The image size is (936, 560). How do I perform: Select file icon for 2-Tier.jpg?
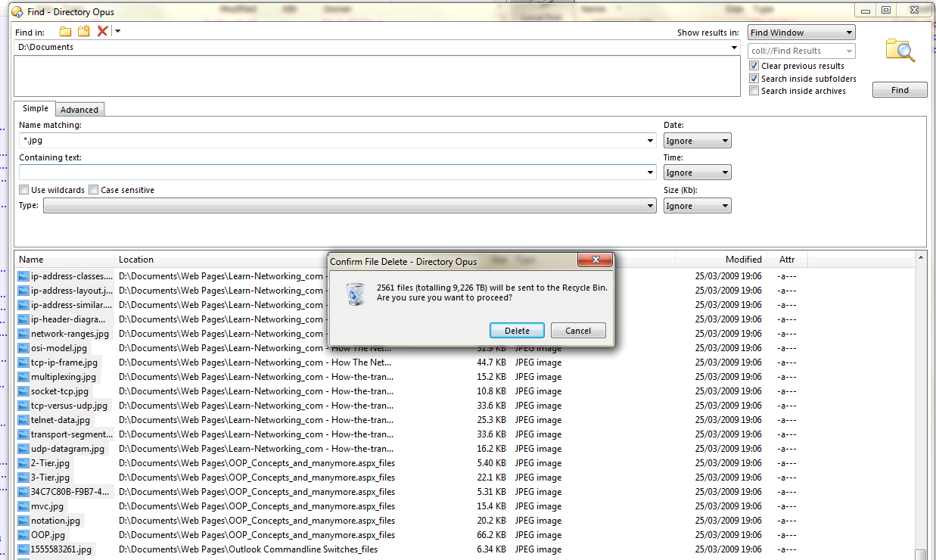tap(23, 463)
